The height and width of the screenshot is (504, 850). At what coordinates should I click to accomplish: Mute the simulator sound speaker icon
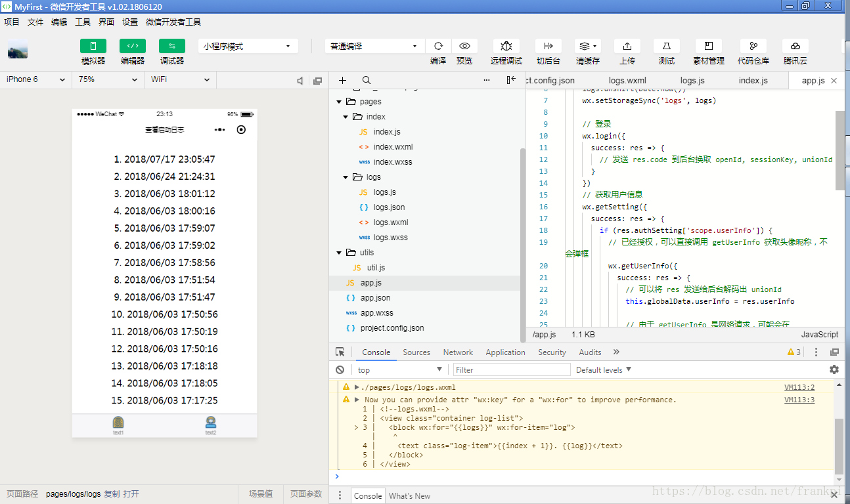(300, 81)
